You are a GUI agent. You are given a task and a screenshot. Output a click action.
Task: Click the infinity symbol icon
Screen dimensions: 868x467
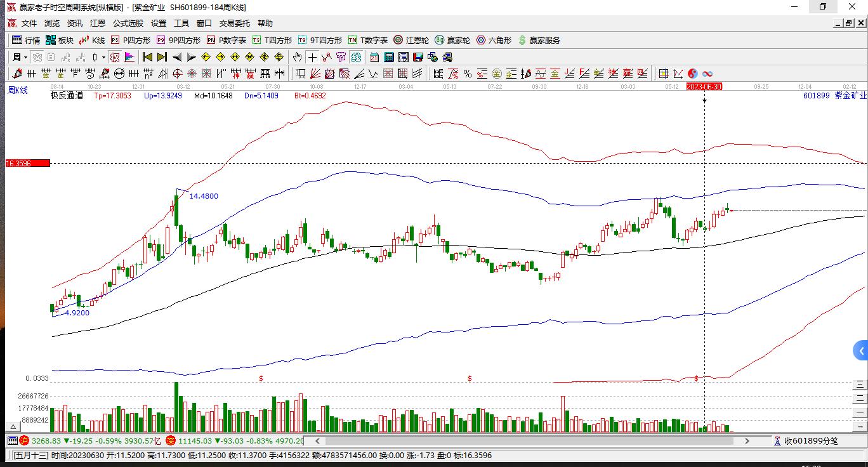707,74
